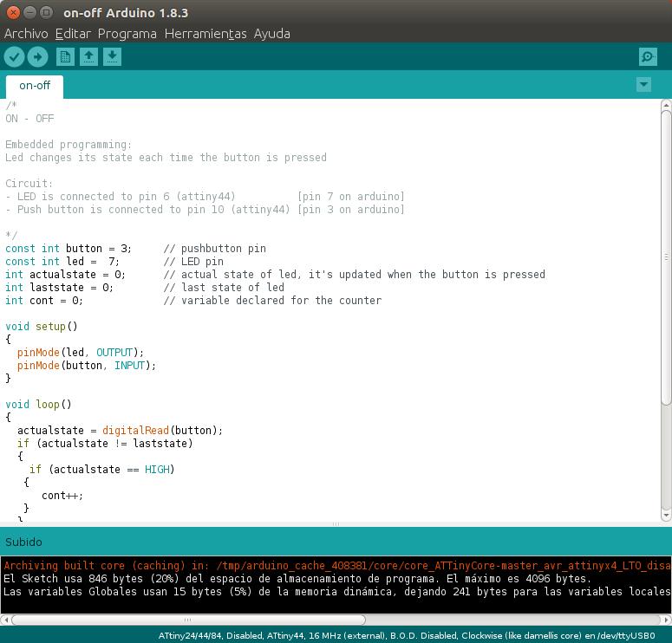Image resolution: width=672 pixels, height=643 pixels.
Task: Click 'void setup()' function header
Action: [x=42, y=327]
